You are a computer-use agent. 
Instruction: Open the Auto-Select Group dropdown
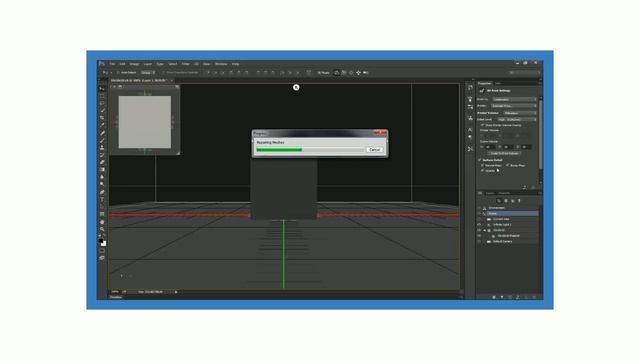[148, 73]
